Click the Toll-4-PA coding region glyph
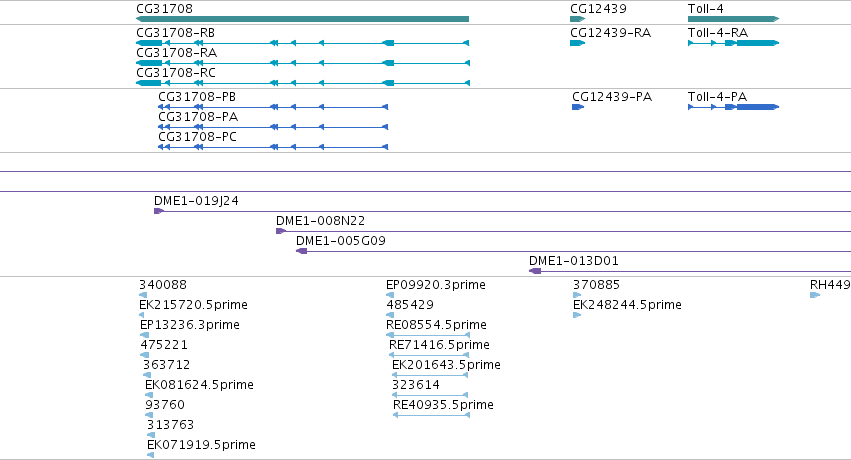This screenshot has width=851, height=460. (733, 107)
